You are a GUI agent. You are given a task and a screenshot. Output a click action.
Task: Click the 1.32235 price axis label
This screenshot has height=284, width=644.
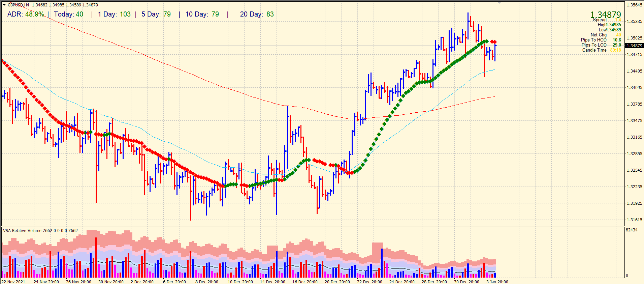tap(635, 187)
